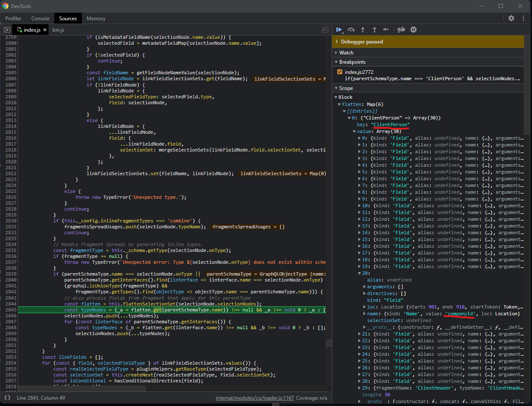Image resolution: width=532 pixels, height=406 pixels.
Task: Uncheck the index.js:2772 breakpoint checkbox
Action: pos(340,72)
